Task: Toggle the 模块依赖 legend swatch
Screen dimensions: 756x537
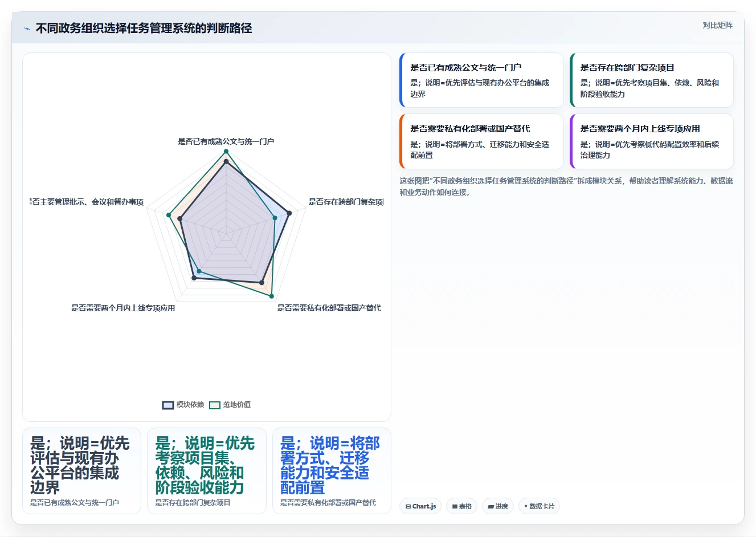Action: (x=167, y=405)
